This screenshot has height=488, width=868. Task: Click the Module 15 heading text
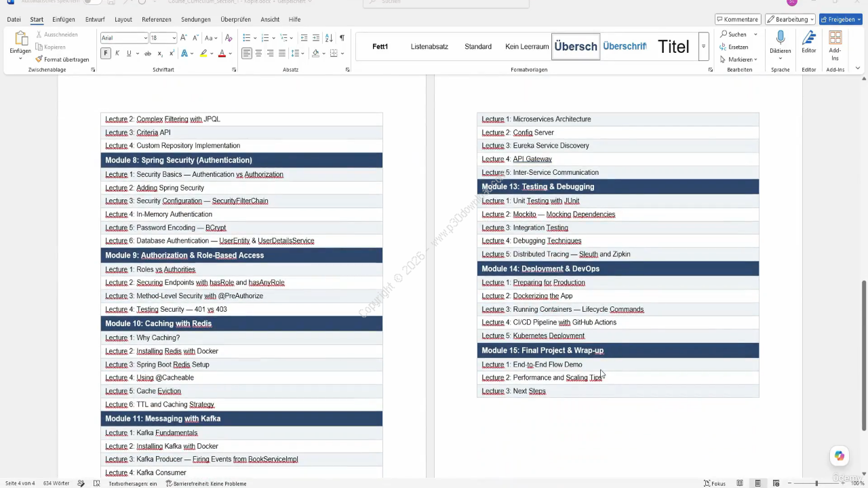tap(542, 350)
